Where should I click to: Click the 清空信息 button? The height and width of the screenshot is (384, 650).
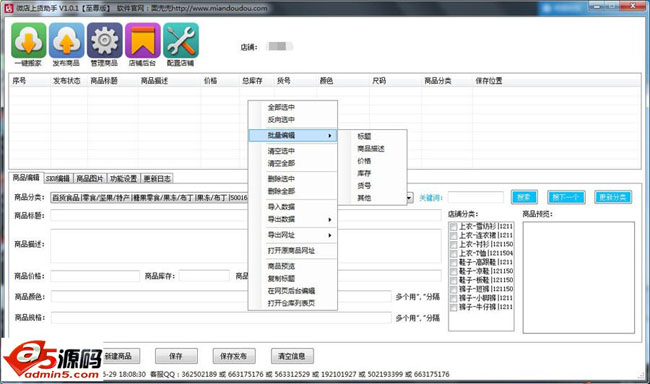tap(292, 356)
